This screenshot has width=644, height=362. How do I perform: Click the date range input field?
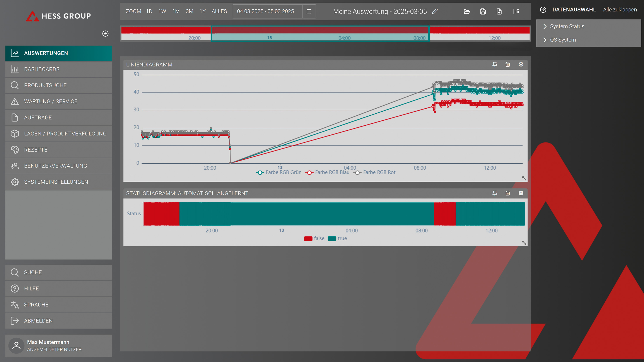pyautogui.click(x=267, y=12)
